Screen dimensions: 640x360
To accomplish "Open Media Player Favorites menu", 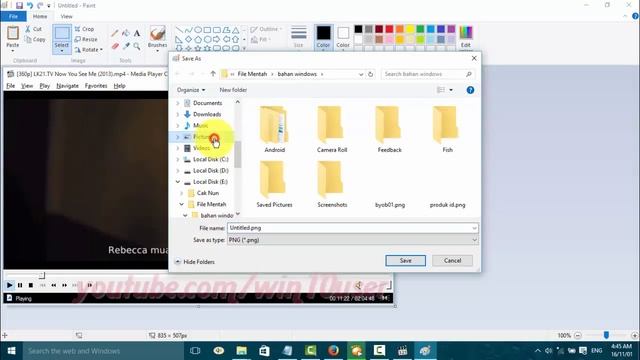I will pyautogui.click(x=96, y=86).
